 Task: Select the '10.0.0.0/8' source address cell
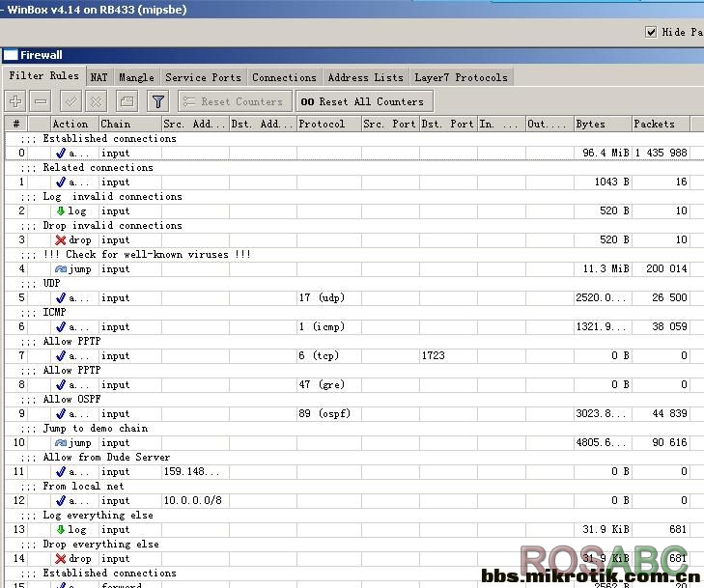tap(195, 500)
